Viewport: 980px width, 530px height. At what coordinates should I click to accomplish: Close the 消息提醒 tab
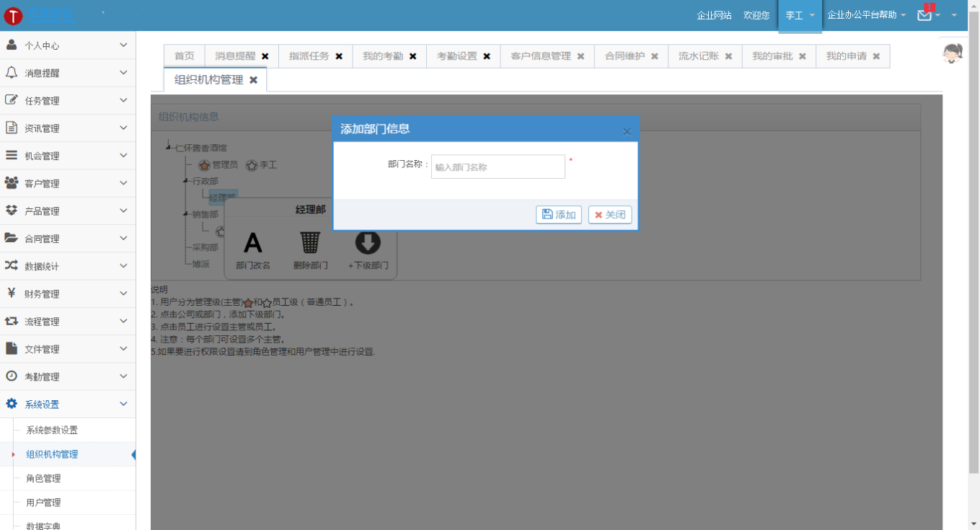(265, 56)
